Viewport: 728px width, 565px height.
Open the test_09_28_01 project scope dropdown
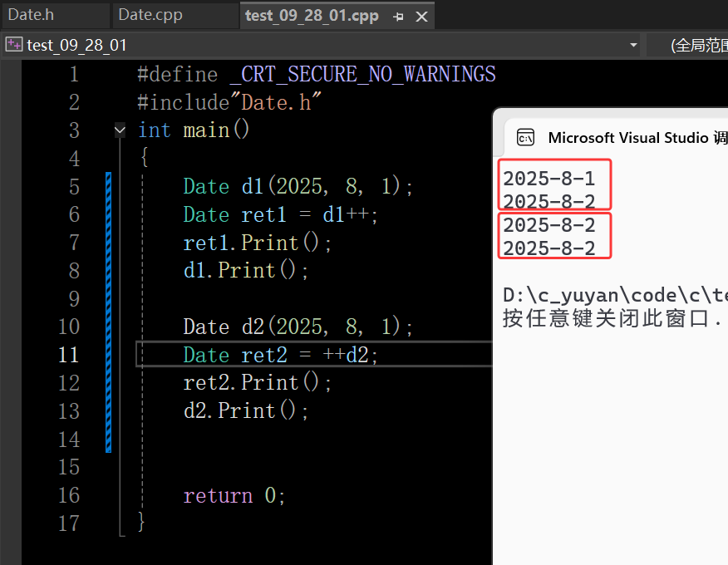(x=633, y=45)
